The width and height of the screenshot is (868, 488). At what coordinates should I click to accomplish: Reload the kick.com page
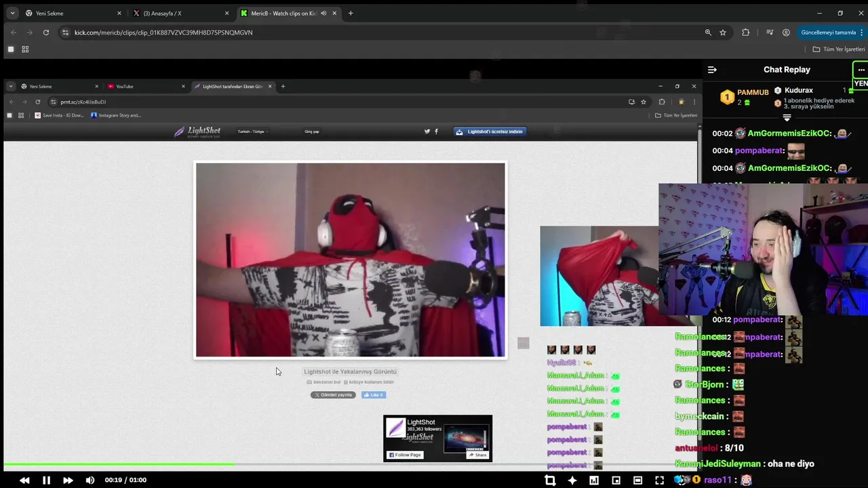(46, 32)
